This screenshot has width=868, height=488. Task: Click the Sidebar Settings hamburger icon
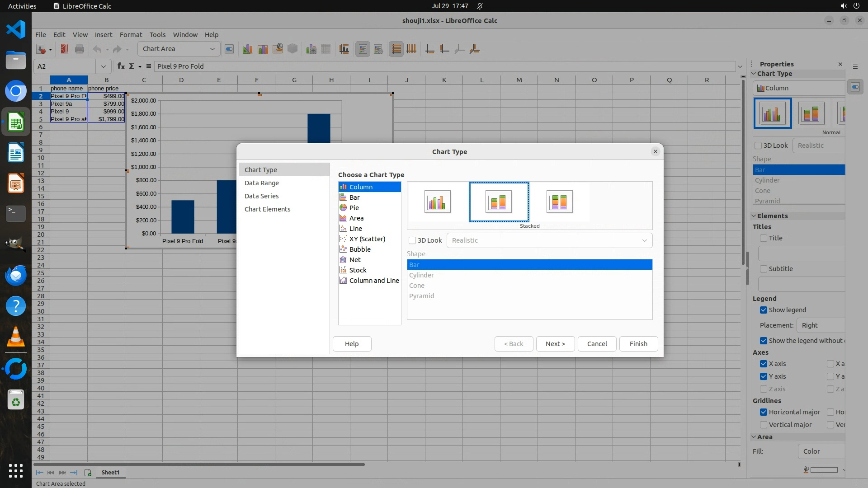tap(855, 66)
